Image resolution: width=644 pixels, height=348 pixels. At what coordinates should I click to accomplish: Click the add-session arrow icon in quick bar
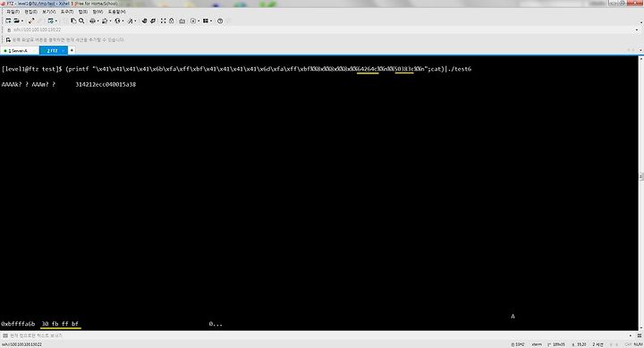coord(8,40)
